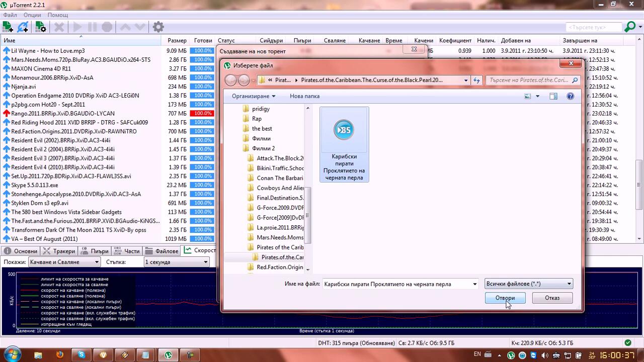644x362 pixels.
Task: Click the Create New Torrent toolbar icon
Action: [x=40, y=27]
